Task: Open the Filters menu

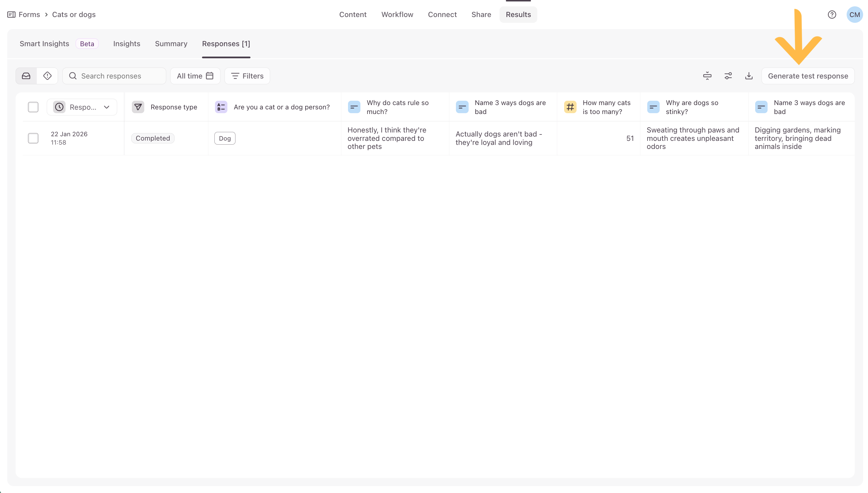Action: pos(247,76)
